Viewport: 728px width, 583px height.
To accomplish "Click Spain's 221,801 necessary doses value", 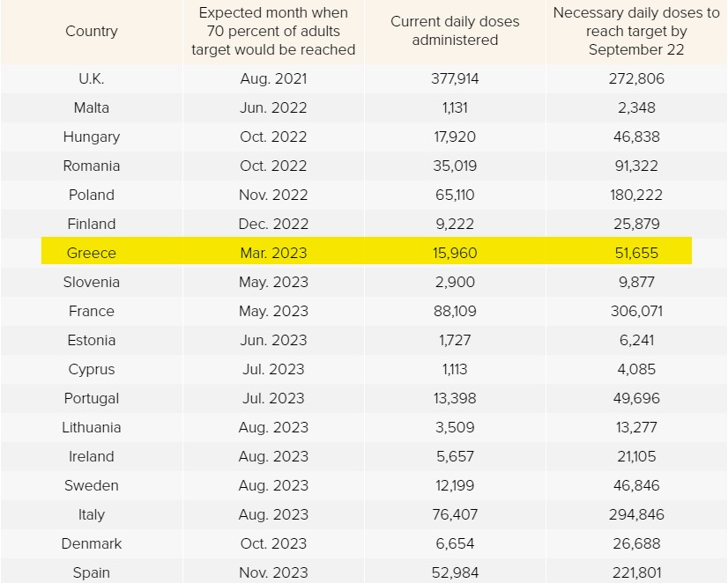I will coord(636,572).
